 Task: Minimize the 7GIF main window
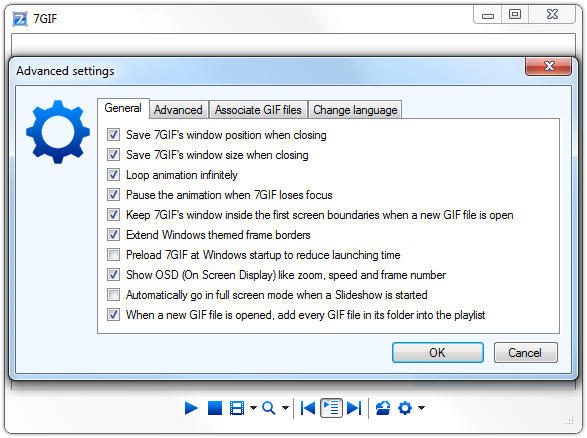pos(488,15)
